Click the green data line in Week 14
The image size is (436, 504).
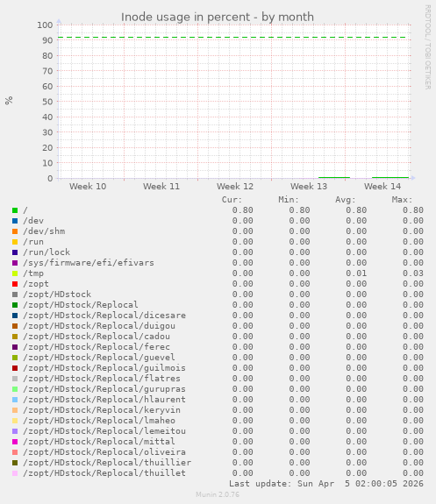(x=390, y=177)
